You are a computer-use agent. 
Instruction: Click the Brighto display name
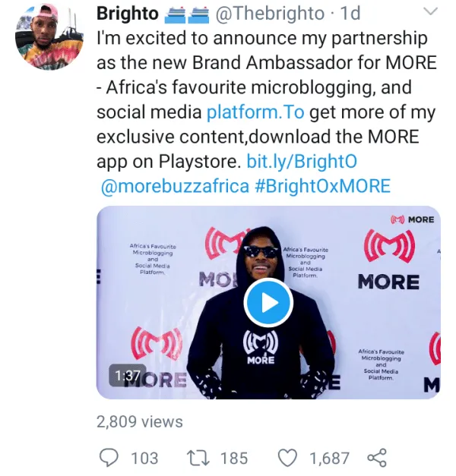tap(129, 13)
